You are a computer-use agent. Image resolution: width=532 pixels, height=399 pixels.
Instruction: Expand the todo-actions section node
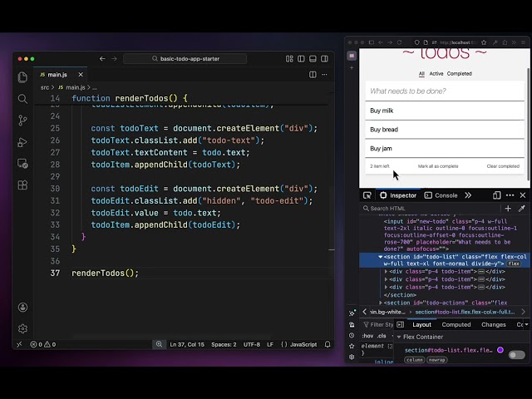point(381,303)
